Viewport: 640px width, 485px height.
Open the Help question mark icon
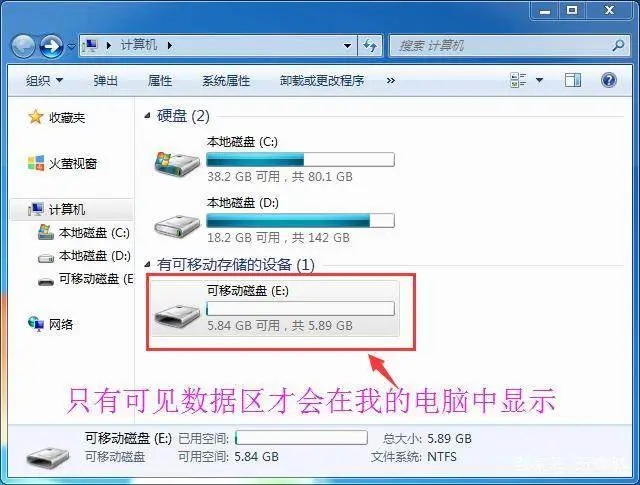coord(609,80)
